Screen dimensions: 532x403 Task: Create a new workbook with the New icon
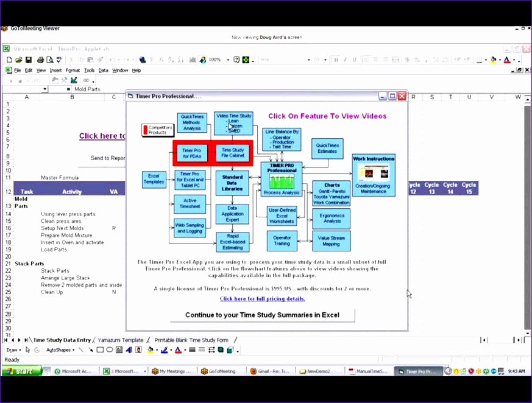tap(9, 60)
